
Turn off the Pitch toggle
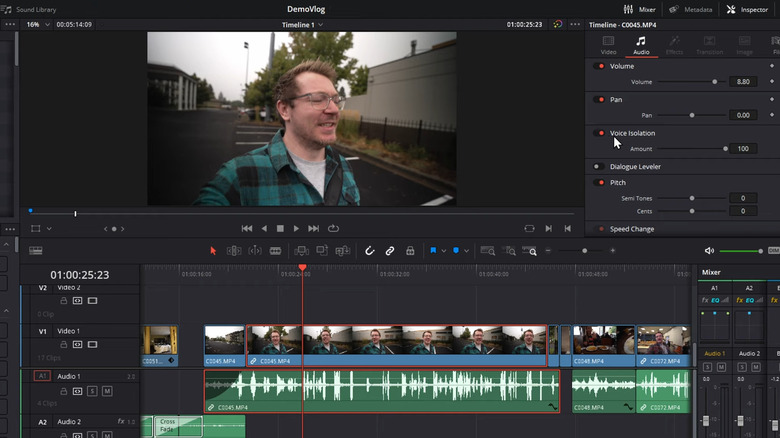pos(600,183)
